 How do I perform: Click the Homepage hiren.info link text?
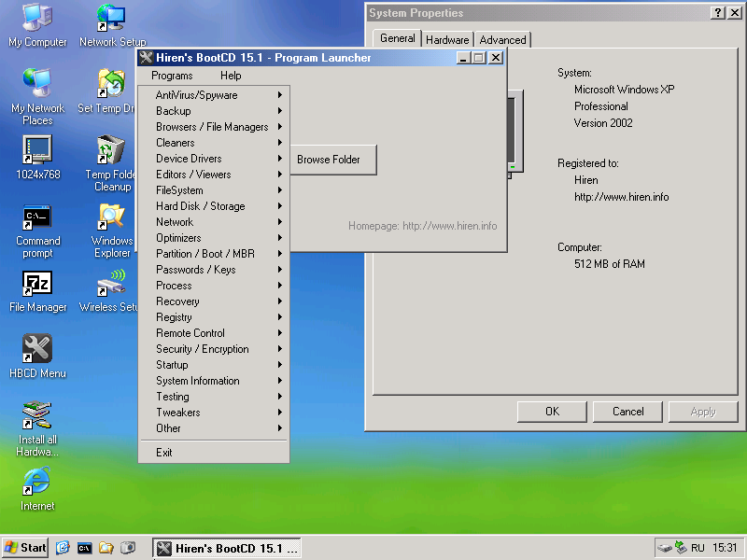coord(423,226)
